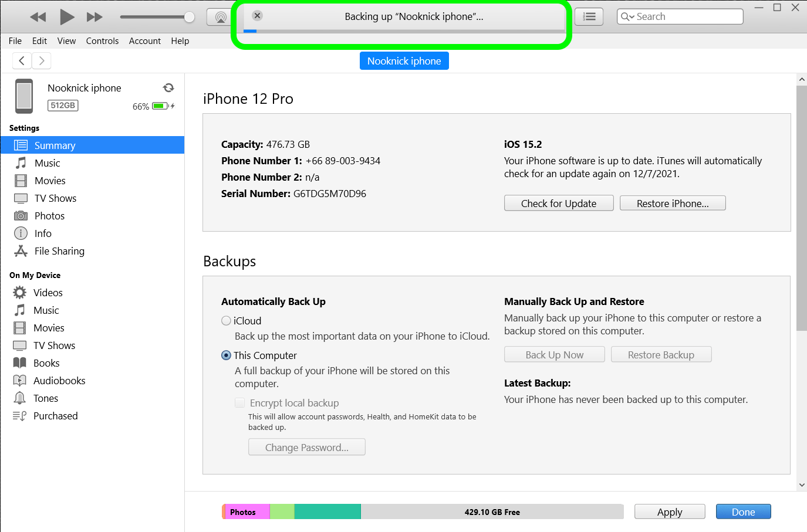Click the Check for Update button
This screenshot has width=807, height=532.
[558, 204]
